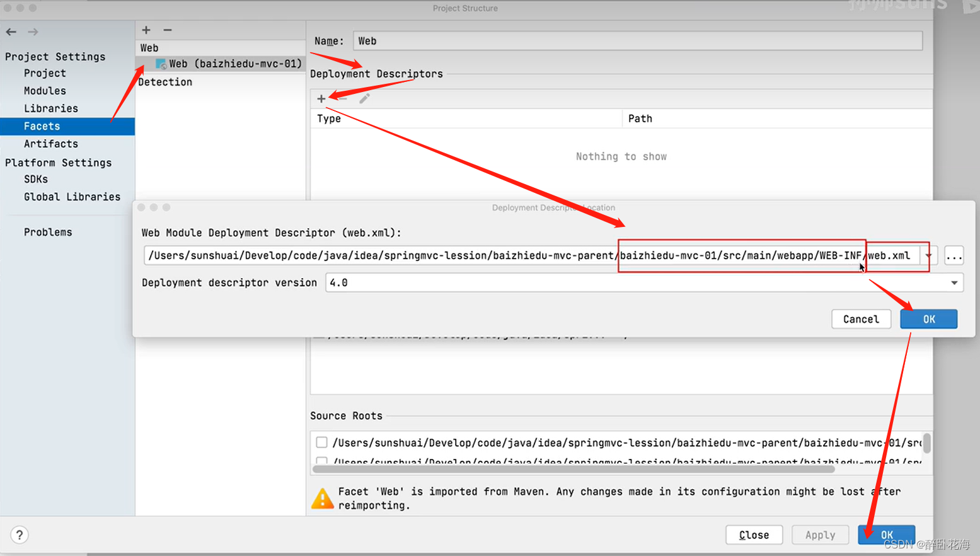This screenshot has height=556, width=980.
Task: Open Problems section
Action: 48,232
